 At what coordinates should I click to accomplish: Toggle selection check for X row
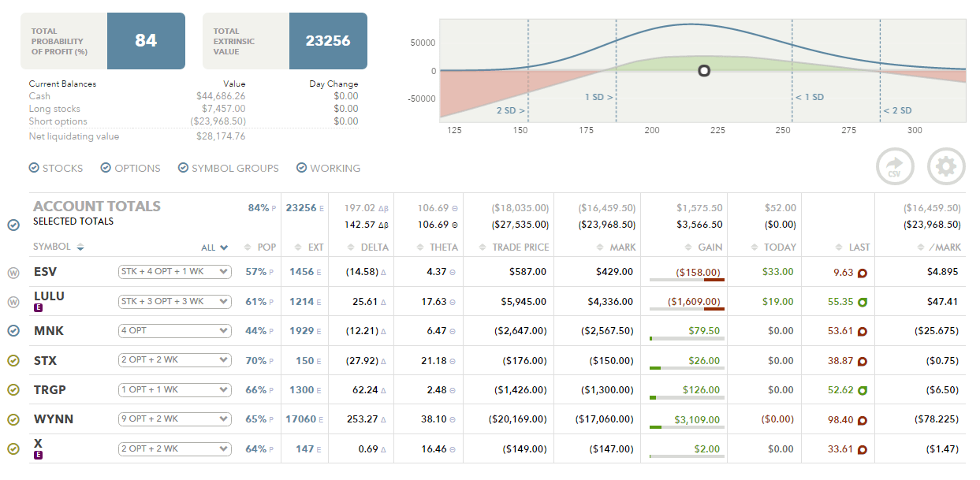[13, 450]
